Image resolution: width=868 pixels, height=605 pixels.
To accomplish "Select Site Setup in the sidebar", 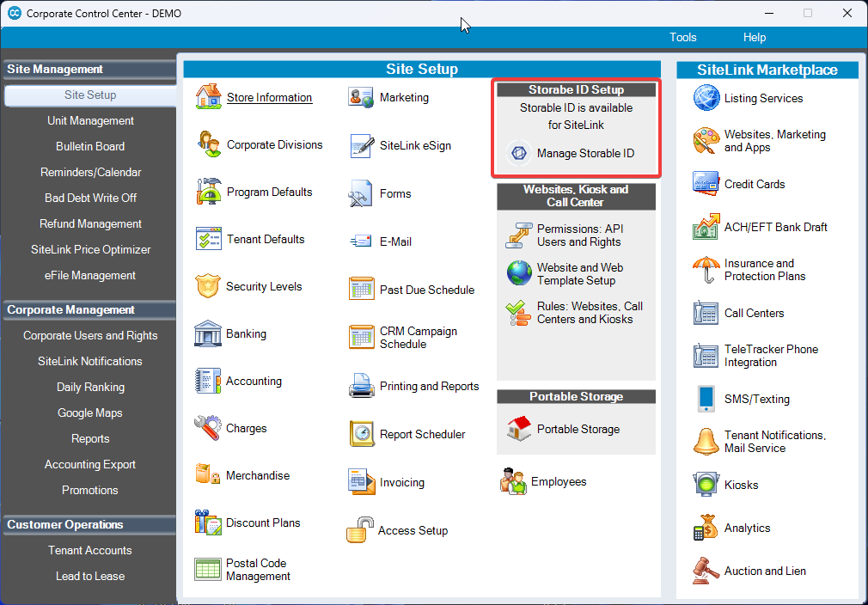I will [90, 95].
